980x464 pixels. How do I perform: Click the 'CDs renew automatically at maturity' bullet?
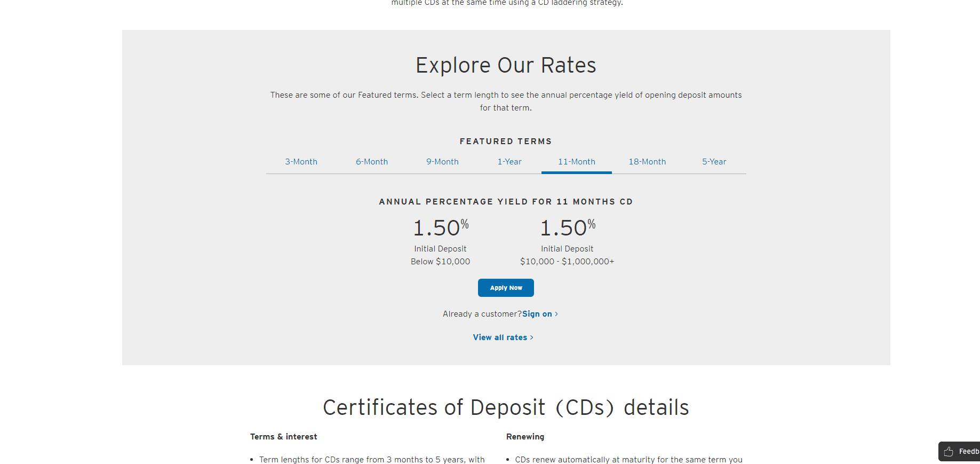pos(628,460)
